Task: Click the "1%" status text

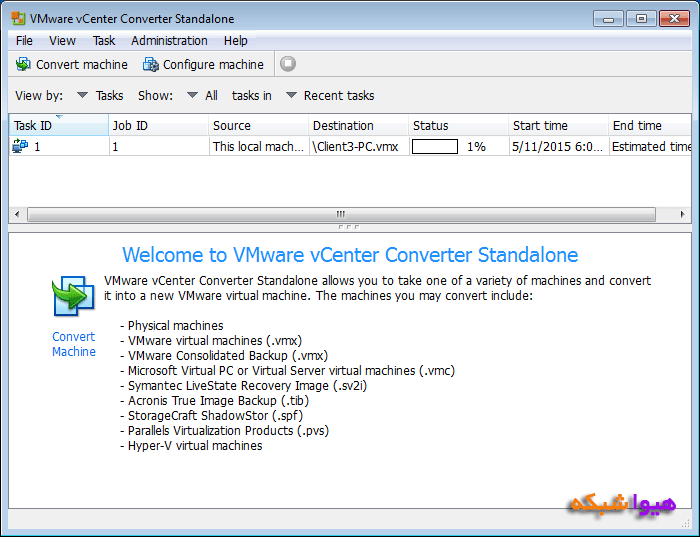Action: pos(476,146)
